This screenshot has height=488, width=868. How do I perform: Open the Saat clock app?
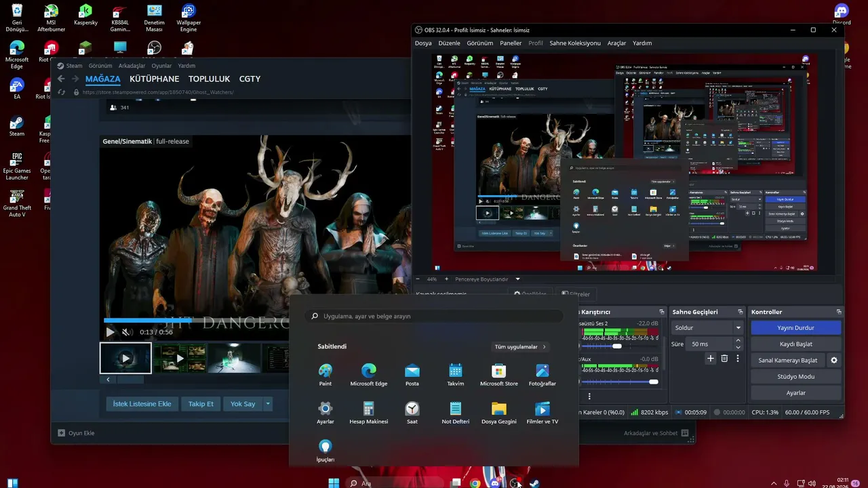pos(412,412)
